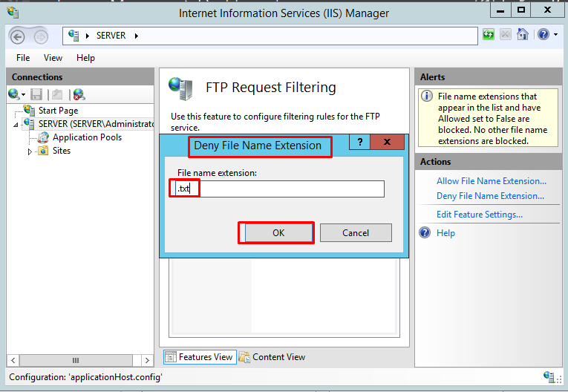Click the green Refresh Page icon
Image resolution: width=568 pixels, height=392 pixels.
[x=489, y=35]
